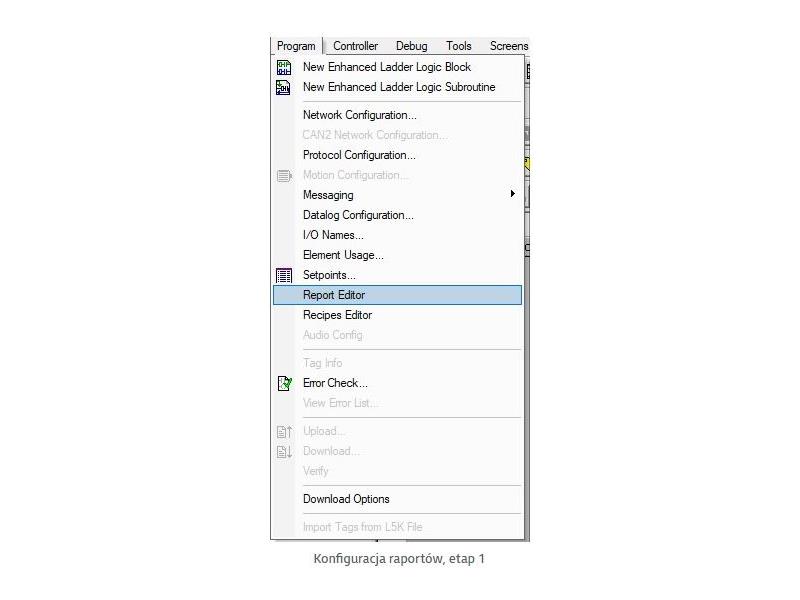The width and height of the screenshot is (800, 600).
Task: Select Report Editor from the menu
Action: (397, 295)
